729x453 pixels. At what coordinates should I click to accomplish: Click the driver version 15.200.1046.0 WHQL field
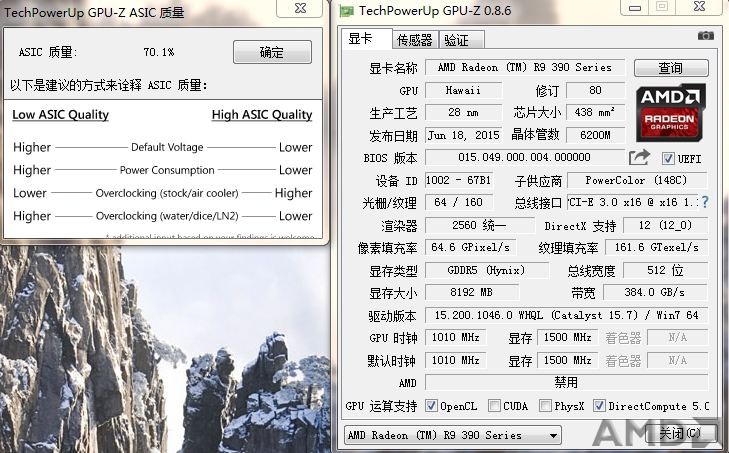[566, 315]
